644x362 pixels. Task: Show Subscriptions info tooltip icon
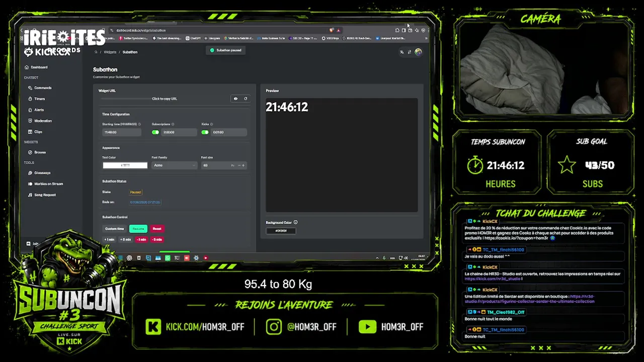tap(173, 124)
